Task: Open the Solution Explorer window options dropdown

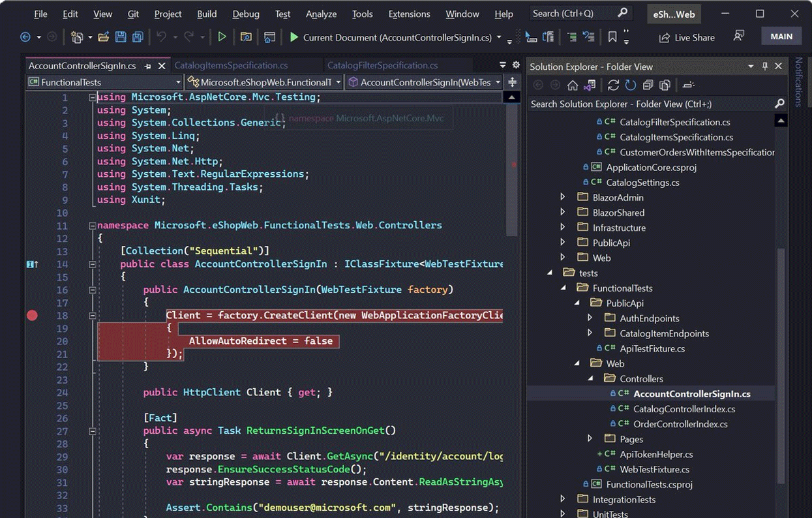Action: [751, 67]
